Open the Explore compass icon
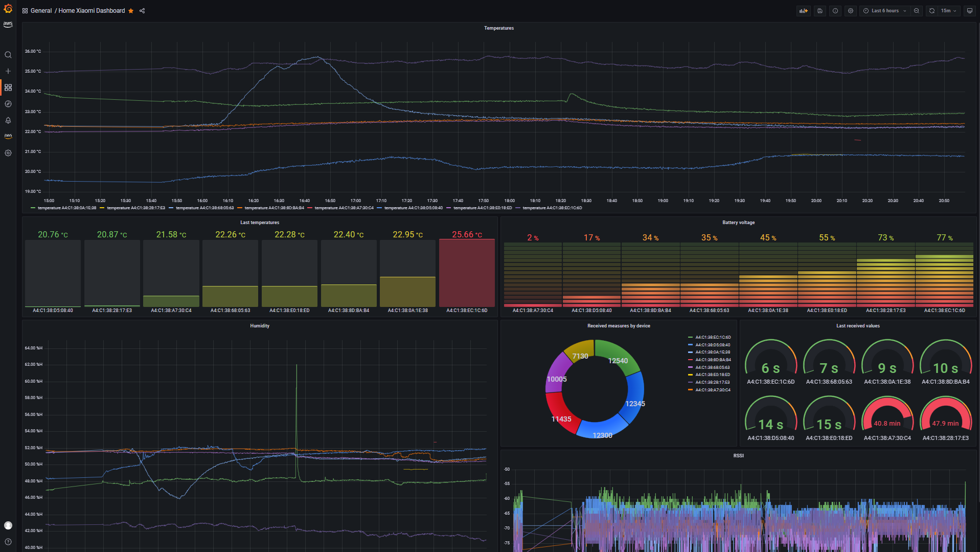 tap(8, 104)
